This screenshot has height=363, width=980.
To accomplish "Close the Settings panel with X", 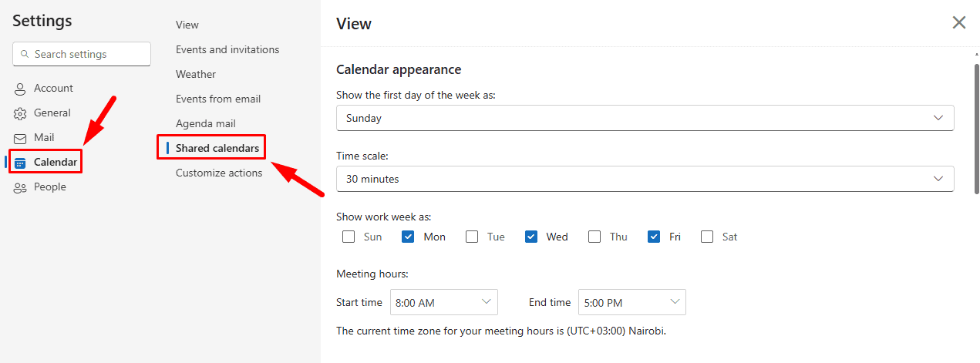I will (959, 22).
